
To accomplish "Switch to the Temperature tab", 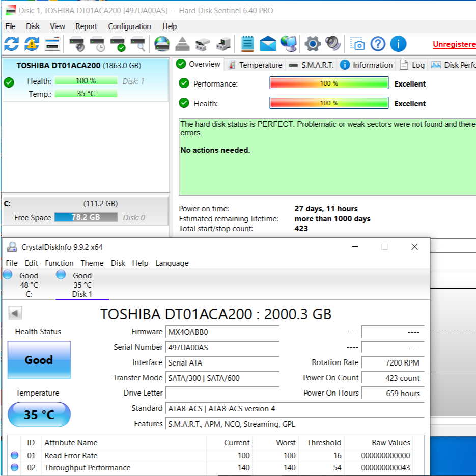I will 255,65.
